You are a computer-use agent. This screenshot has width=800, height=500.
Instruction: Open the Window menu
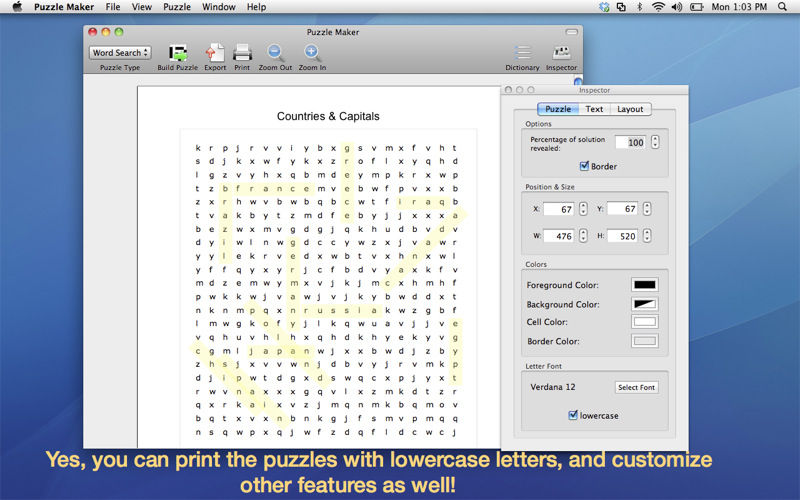point(218,7)
